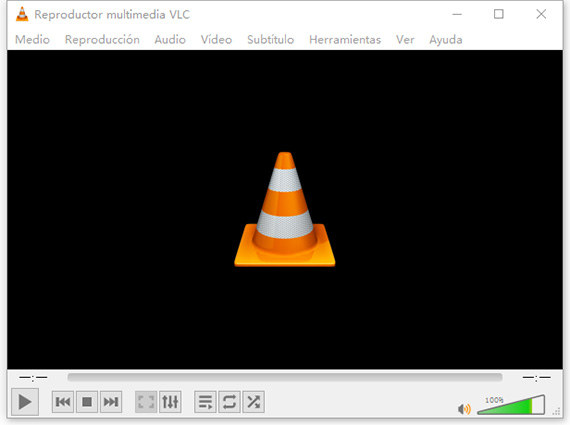Open the Vídeo menu

tap(216, 39)
